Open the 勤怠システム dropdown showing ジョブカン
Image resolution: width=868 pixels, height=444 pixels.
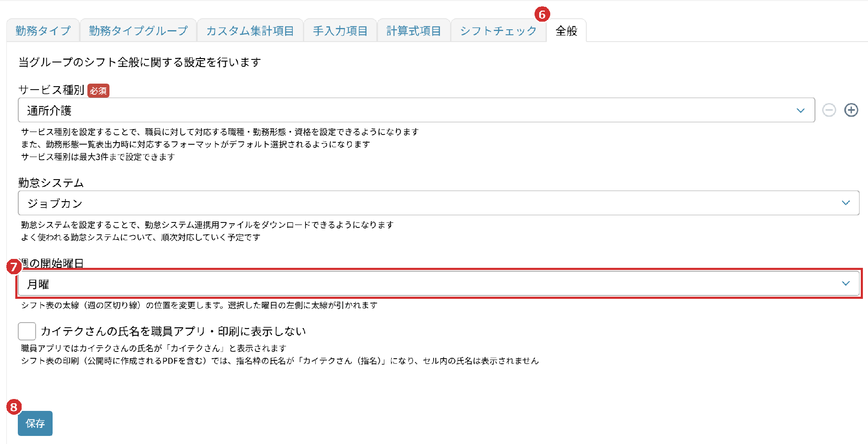[x=439, y=203]
